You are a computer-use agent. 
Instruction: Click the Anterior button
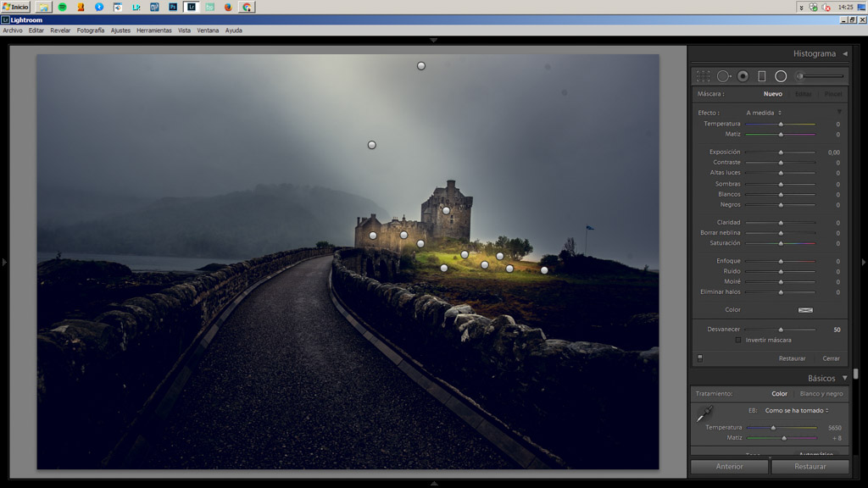729,467
